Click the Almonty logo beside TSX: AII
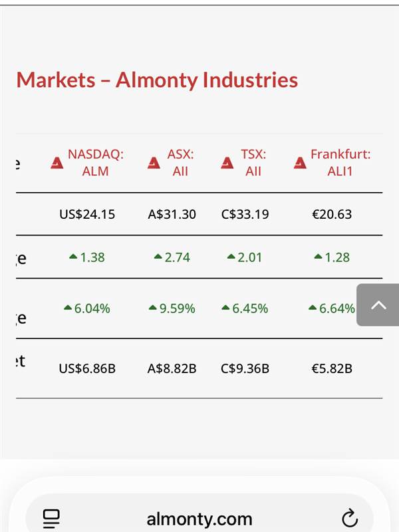The image size is (399, 532). click(227, 163)
